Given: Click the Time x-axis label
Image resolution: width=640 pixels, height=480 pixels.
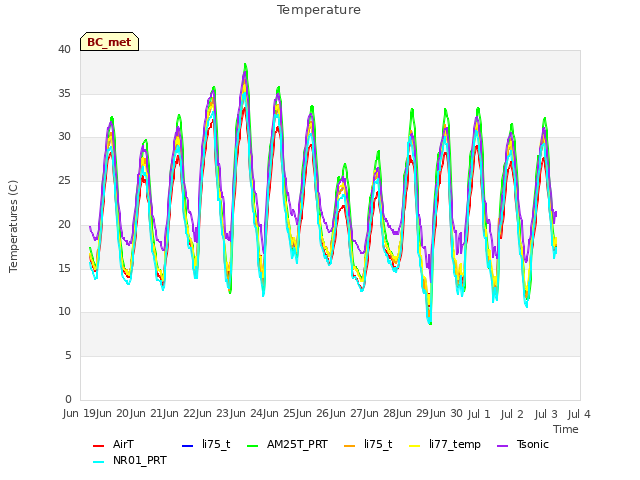Looking at the screenshot, I should click(566, 429).
